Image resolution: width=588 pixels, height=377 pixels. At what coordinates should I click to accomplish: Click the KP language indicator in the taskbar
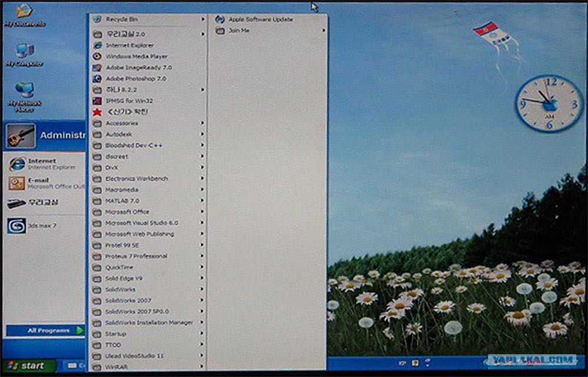coord(402,363)
